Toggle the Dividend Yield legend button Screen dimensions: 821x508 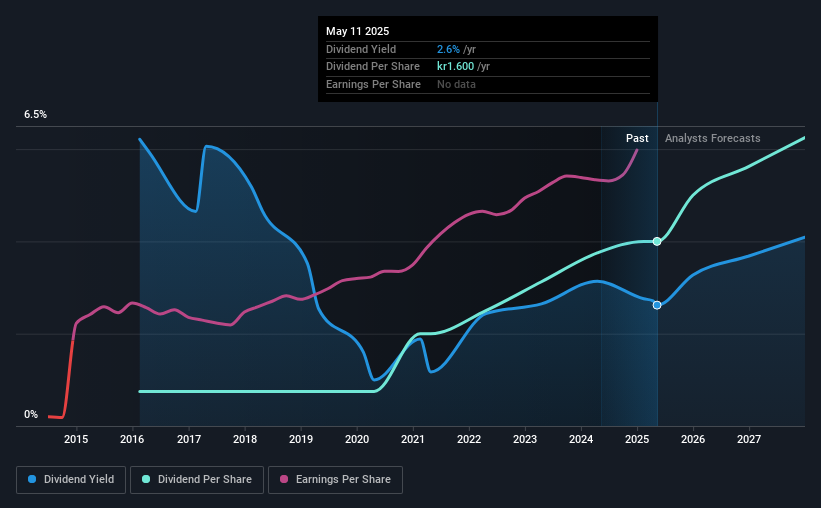click(x=71, y=480)
